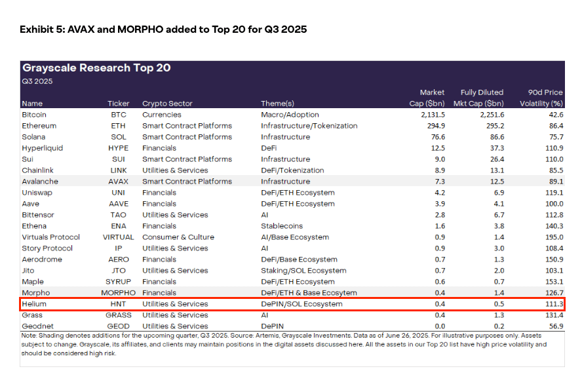The image size is (582, 392).
Task: Click the 'Macro/Adoption' theme cell
Action: (290, 115)
